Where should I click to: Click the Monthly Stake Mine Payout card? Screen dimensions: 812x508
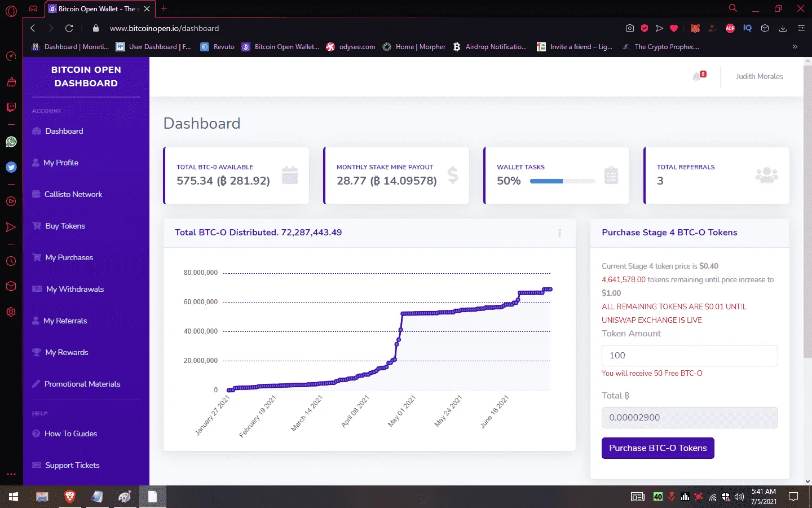pyautogui.click(x=396, y=176)
